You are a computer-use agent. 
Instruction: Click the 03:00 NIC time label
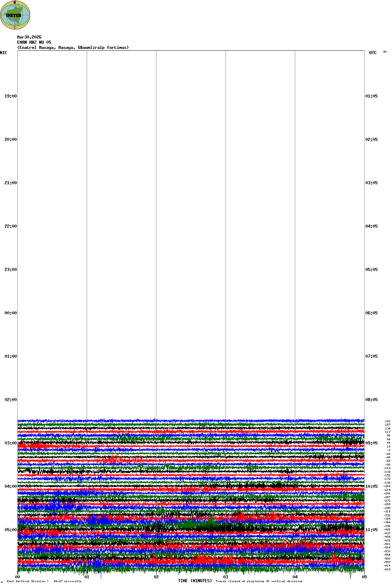[x=10, y=443]
